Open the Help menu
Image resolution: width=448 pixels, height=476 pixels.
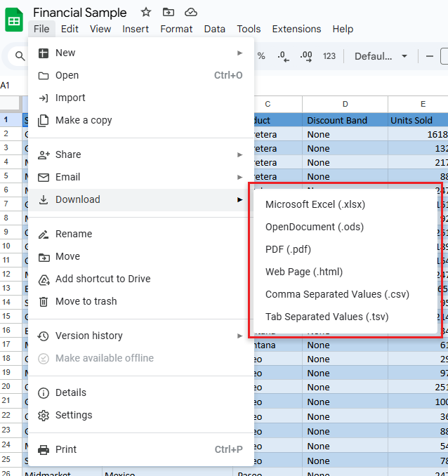(343, 29)
